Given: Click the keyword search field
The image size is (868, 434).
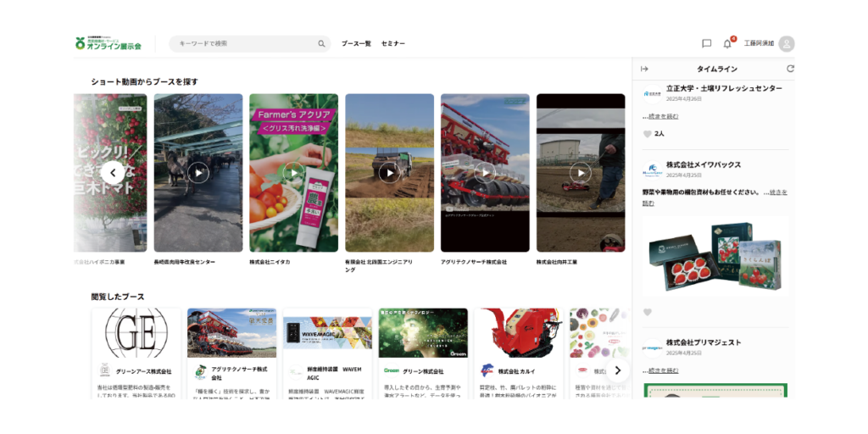Looking at the screenshot, I should [x=246, y=44].
